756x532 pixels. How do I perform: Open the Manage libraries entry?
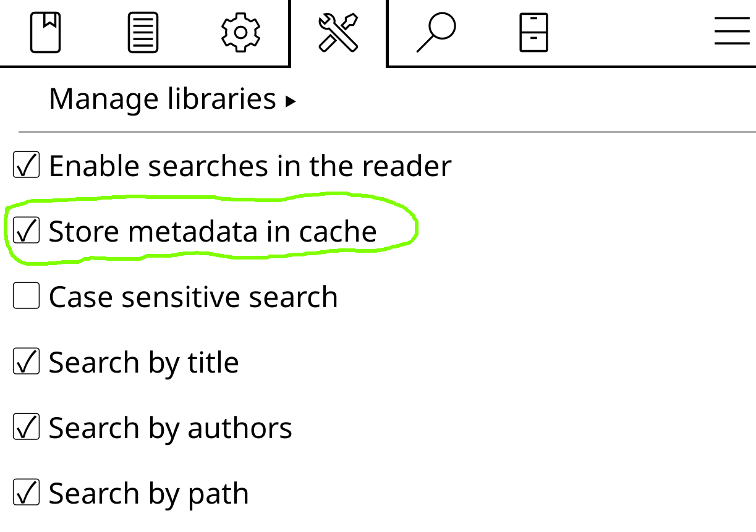(172, 99)
